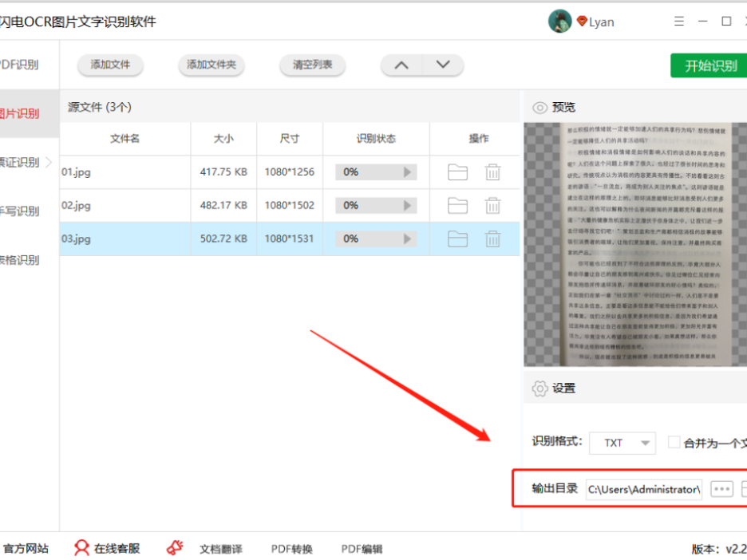Select the 02.jpg file name
Image resolution: width=747 pixels, height=560 pixels.
click(x=76, y=205)
